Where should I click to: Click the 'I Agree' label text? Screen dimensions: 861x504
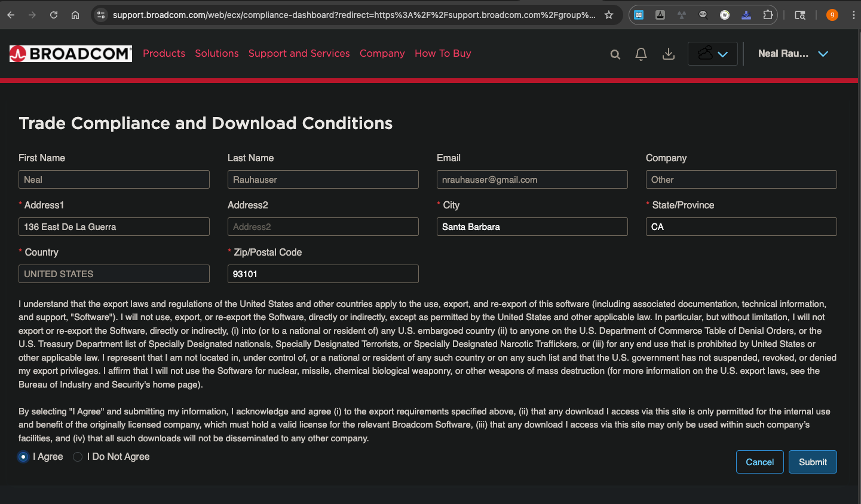pyautogui.click(x=48, y=457)
